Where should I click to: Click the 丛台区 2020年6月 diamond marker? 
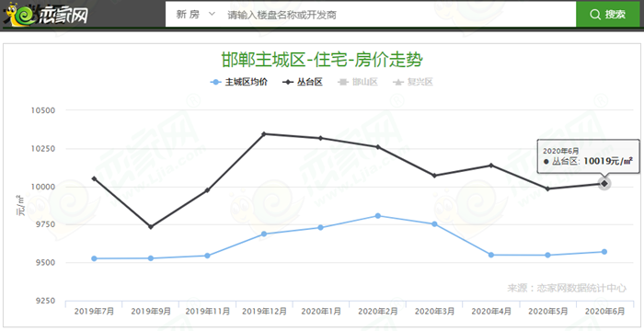(x=604, y=183)
